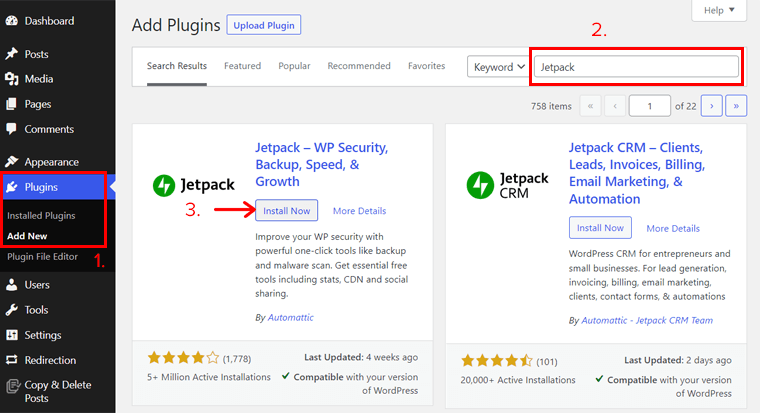The width and height of the screenshot is (760, 413).
Task: Open the Plugin File Editor
Action: tap(42, 257)
